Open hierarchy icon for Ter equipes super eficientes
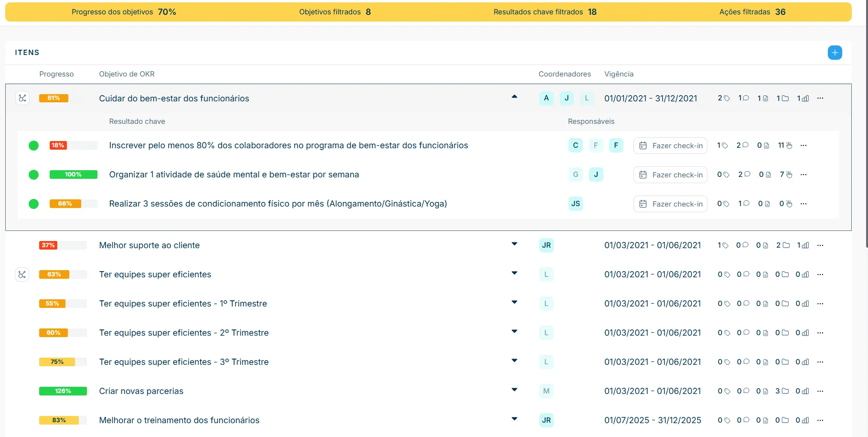 tap(22, 274)
